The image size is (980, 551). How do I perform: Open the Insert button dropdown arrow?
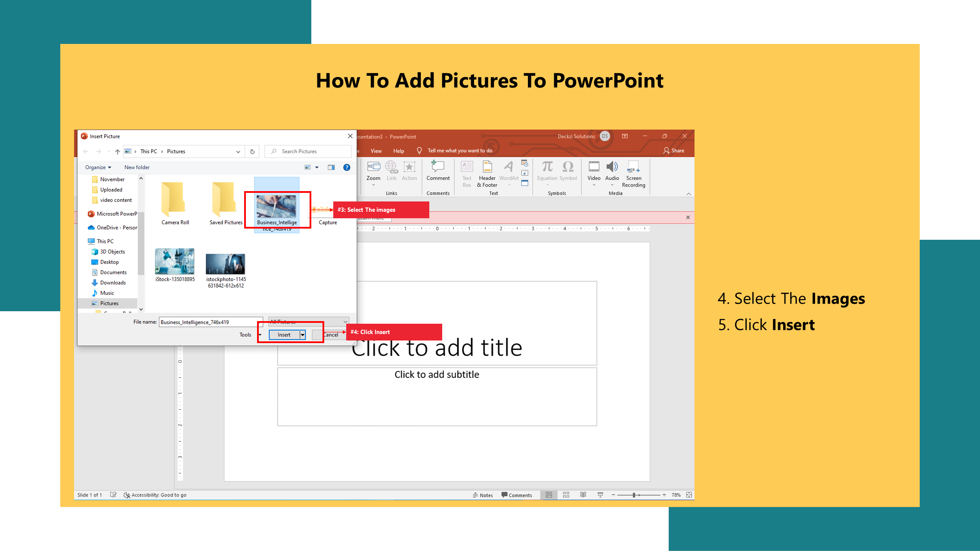click(303, 335)
